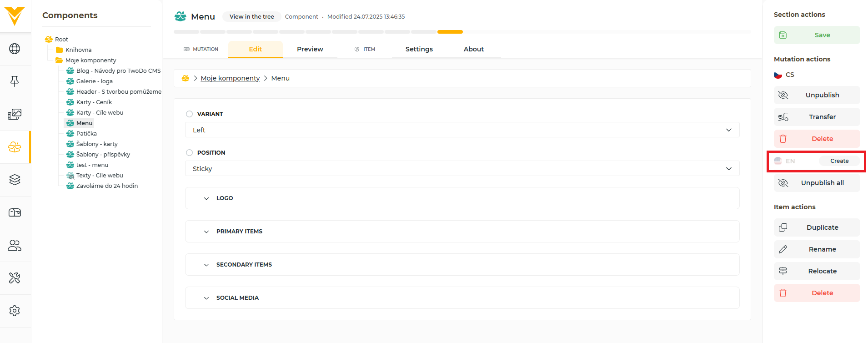The width and height of the screenshot is (868, 343).
Task: Open the globe icon in left sidebar
Action: coord(15,49)
